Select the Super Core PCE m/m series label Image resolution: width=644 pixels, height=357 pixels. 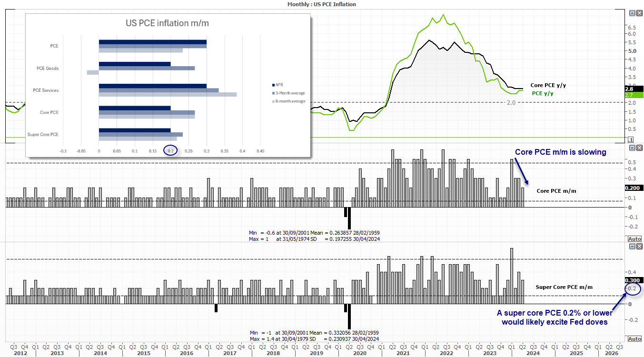[564, 287]
